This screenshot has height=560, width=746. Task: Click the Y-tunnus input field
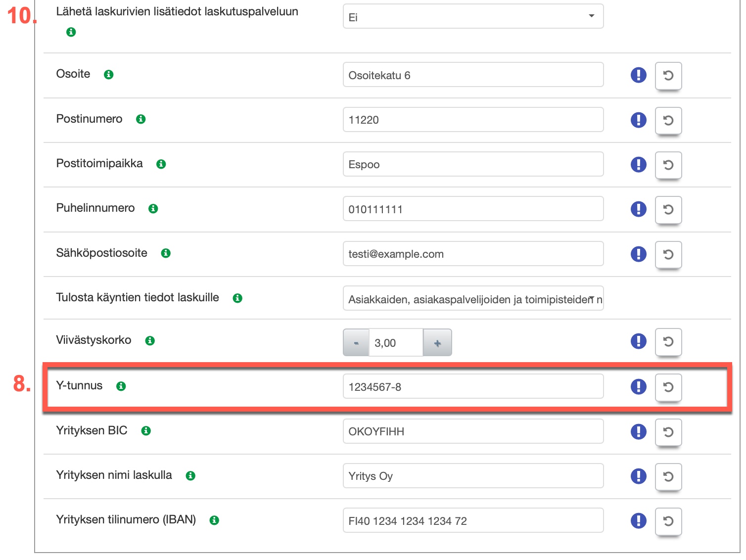click(473, 386)
